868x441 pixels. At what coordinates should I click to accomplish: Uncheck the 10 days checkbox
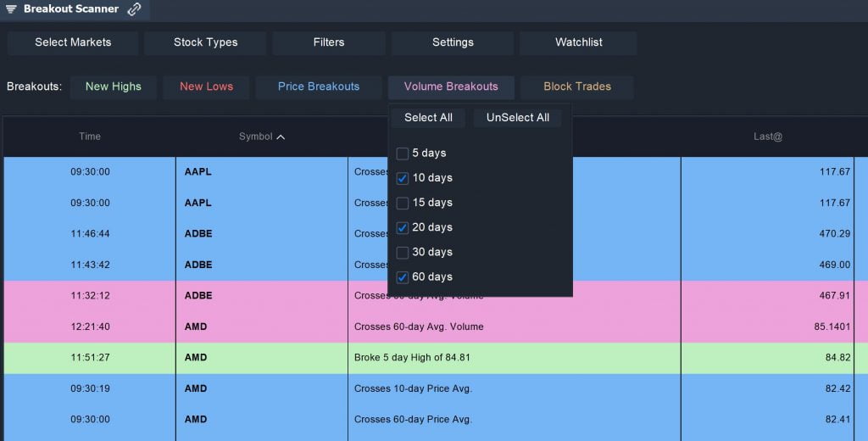(403, 178)
